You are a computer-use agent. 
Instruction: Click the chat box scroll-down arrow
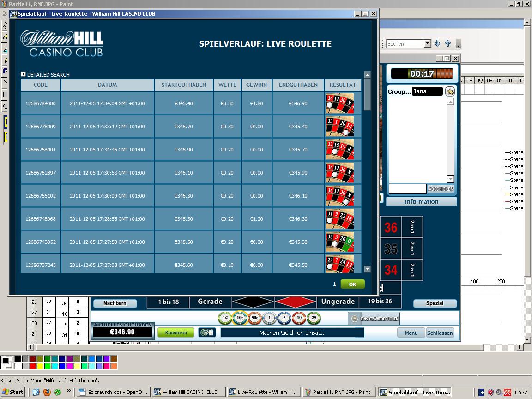(x=451, y=179)
